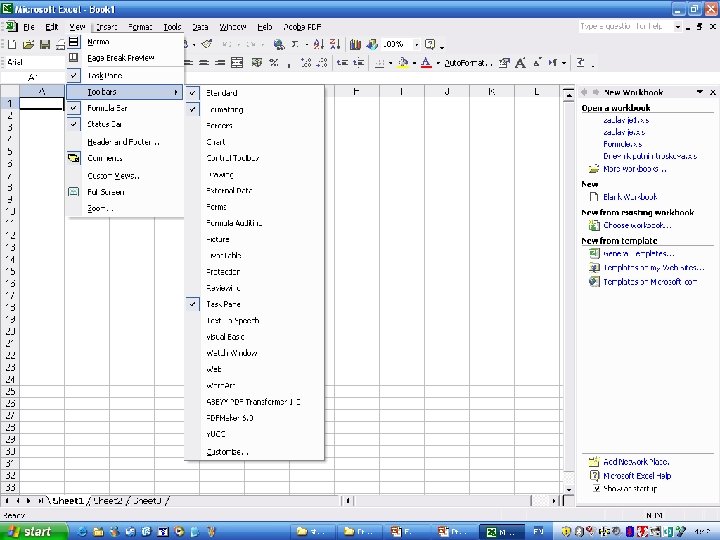
Task: Click the Merge and Center icon
Action: tap(237, 63)
